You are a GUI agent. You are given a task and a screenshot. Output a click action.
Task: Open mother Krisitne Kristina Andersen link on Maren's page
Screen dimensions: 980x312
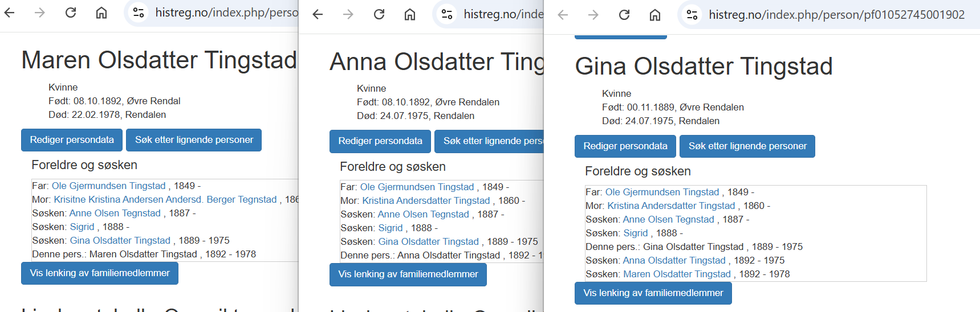click(x=165, y=200)
